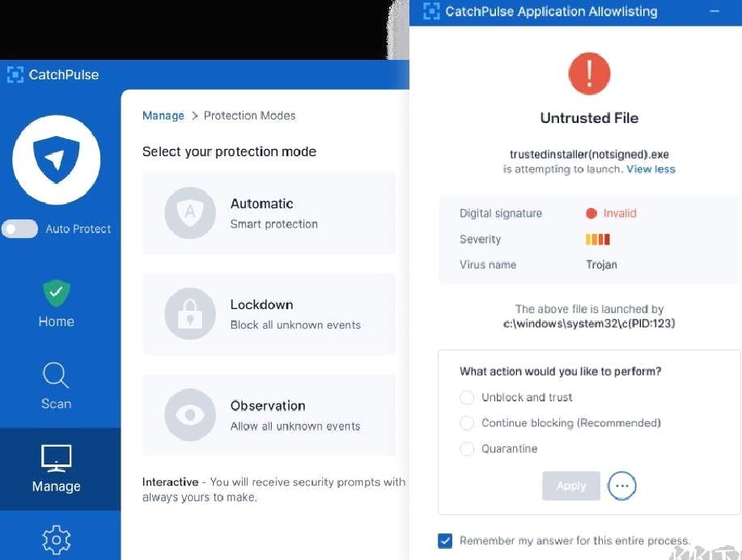The width and height of the screenshot is (742, 560).
Task: Click the Apply button
Action: 571,486
